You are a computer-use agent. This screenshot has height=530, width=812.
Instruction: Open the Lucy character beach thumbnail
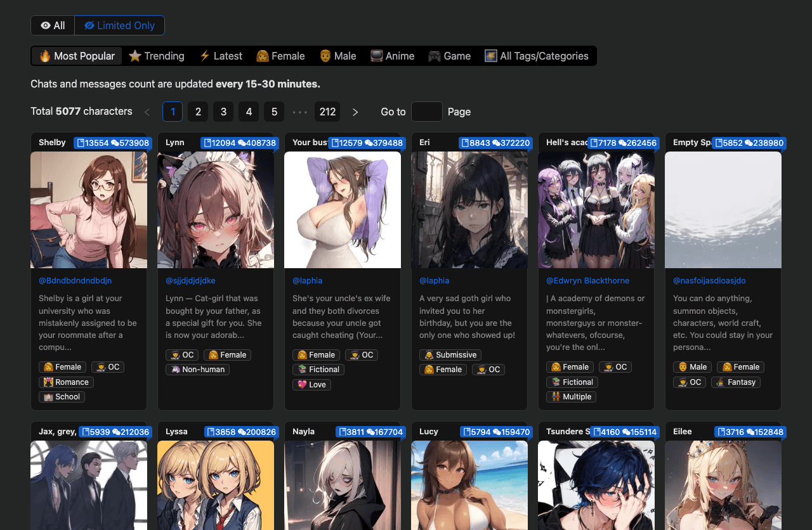pos(469,485)
